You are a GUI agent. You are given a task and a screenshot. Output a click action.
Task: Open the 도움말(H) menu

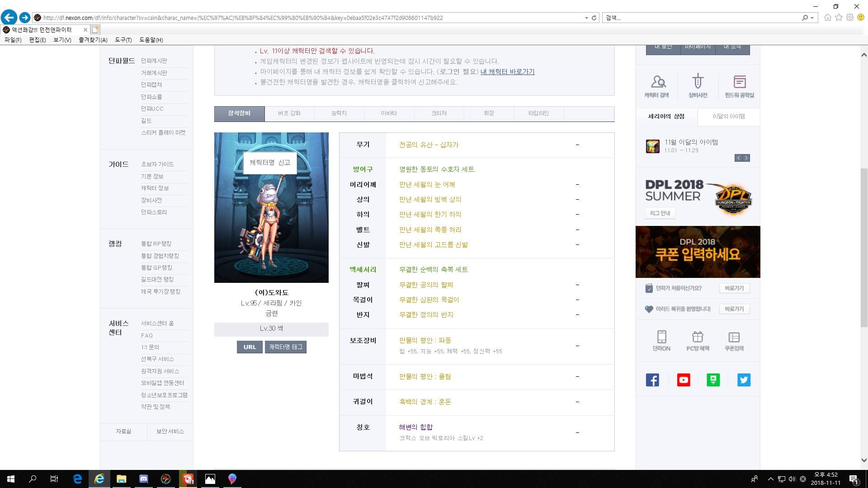click(x=151, y=40)
